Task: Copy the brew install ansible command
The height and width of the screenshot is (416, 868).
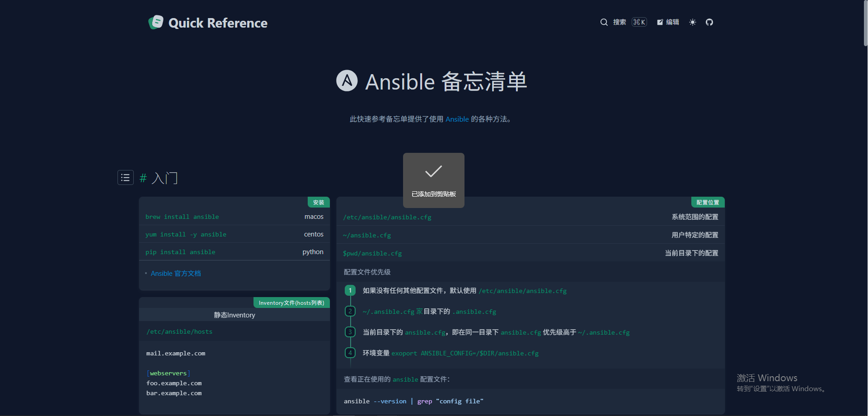Action: pyautogui.click(x=182, y=217)
